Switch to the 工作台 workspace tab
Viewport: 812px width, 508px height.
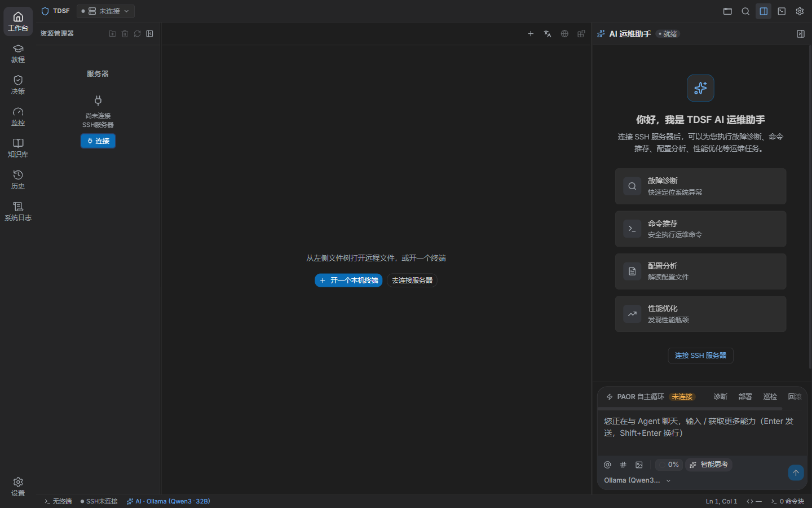(18, 22)
